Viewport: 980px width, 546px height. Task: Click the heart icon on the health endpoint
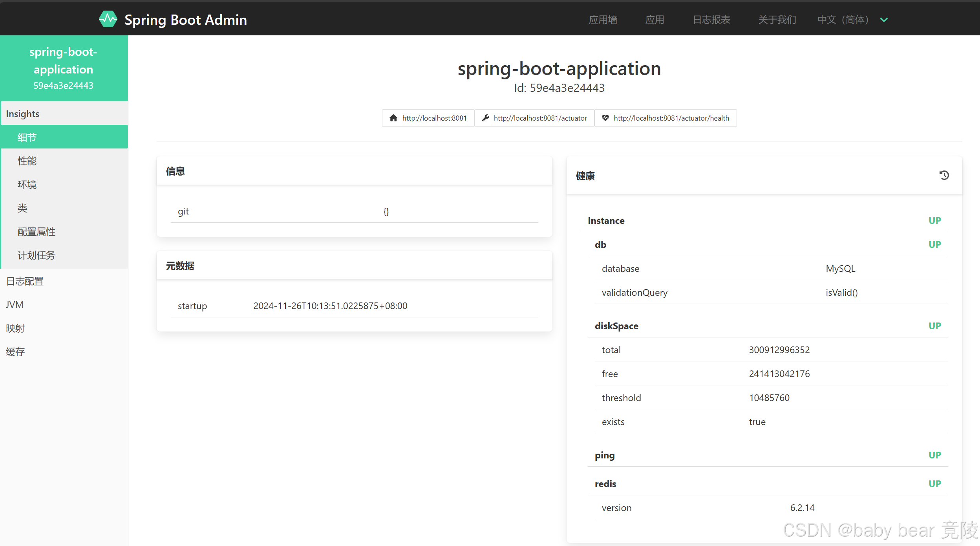click(x=605, y=118)
